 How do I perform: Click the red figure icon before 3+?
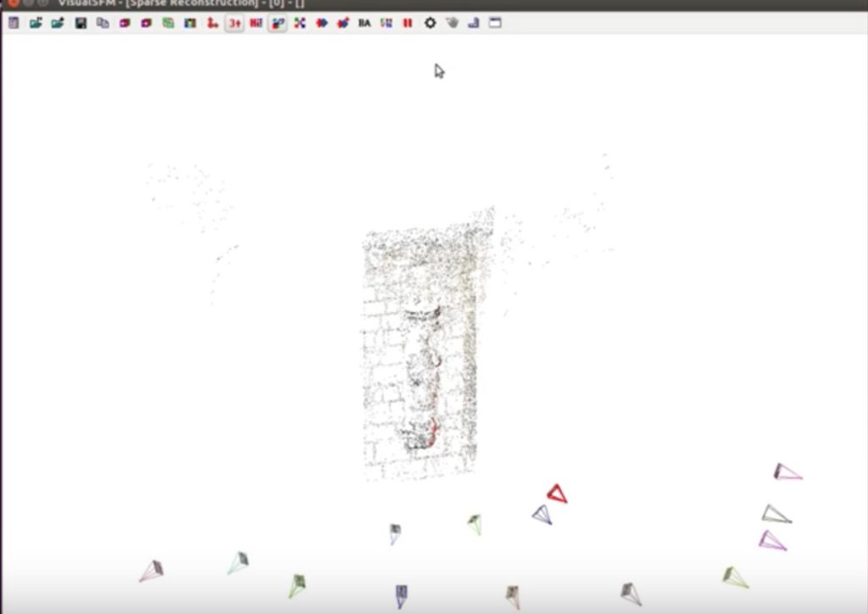(x=212, y=23)
